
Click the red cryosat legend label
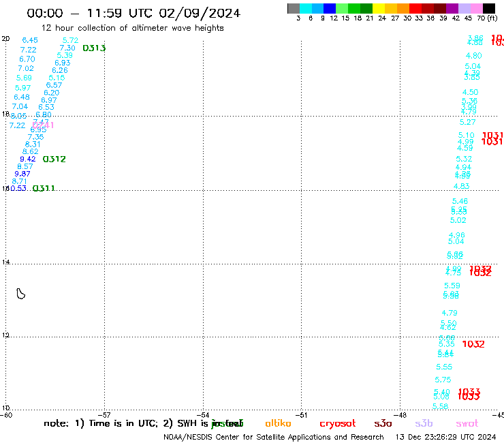coord(338,424)
